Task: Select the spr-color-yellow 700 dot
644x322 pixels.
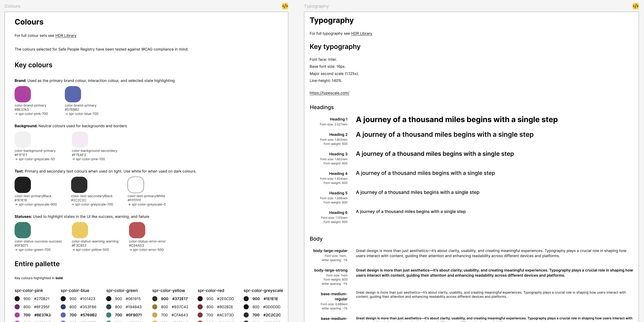Action: (x=155, y=315)
